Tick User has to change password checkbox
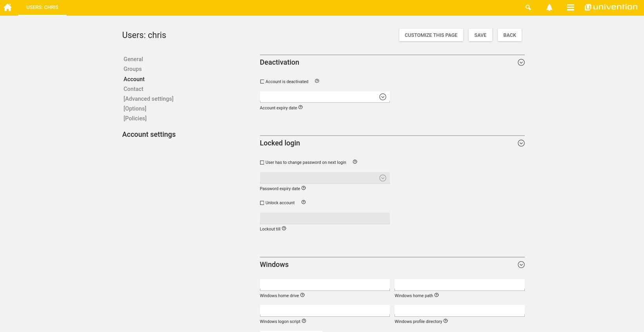644x332 pixels. click(x=262, y=162)
